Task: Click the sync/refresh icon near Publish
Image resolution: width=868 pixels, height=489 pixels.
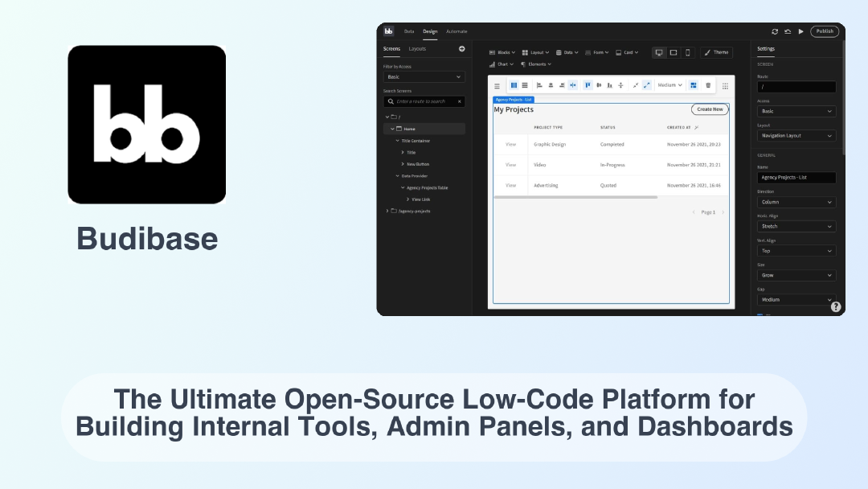Action: 775,31
